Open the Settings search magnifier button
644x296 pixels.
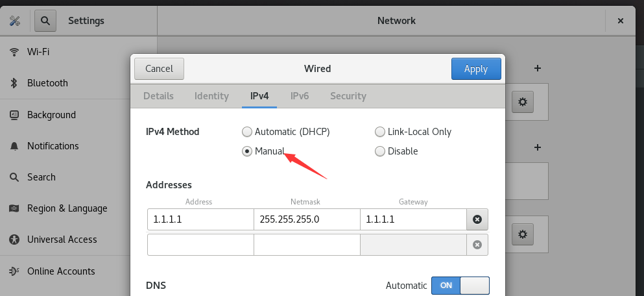click(45, 21)
